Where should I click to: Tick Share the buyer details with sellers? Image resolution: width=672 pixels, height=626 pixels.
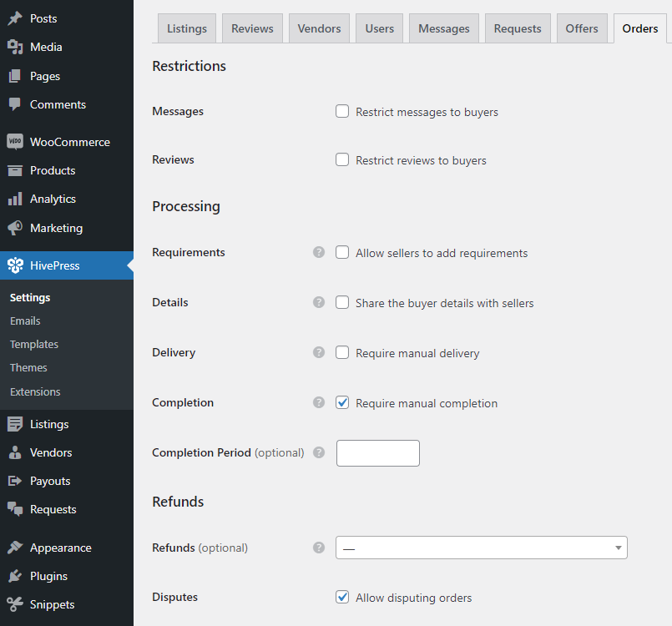click(342, 302)
